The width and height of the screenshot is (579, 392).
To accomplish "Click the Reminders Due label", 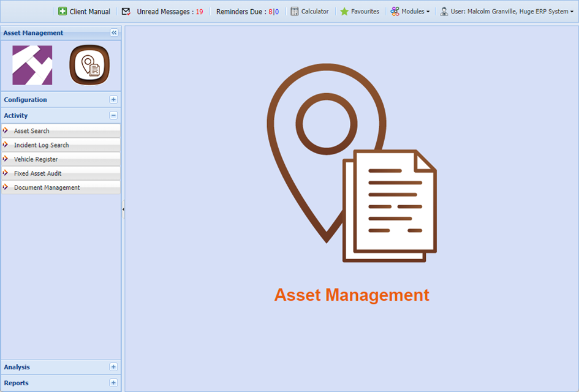I will pyautogui.click(x=241, y=12).
